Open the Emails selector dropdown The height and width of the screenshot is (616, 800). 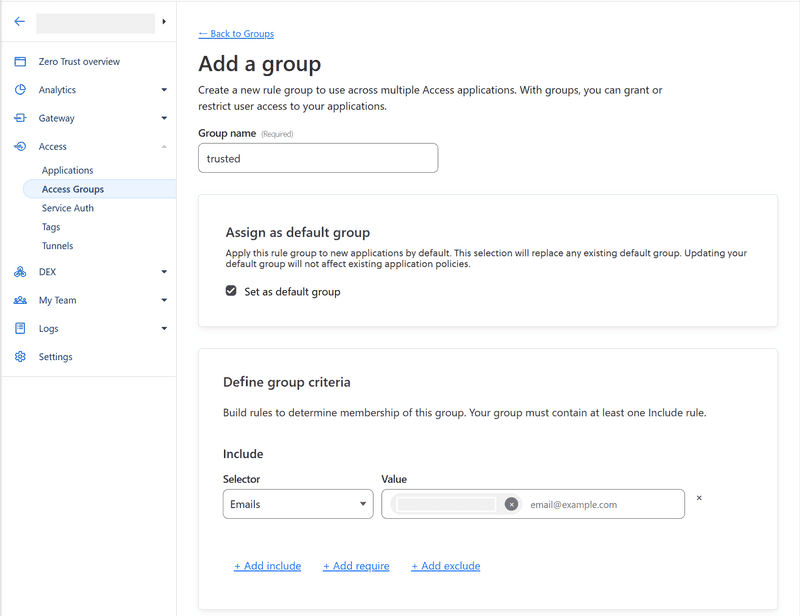coord(297,505)
